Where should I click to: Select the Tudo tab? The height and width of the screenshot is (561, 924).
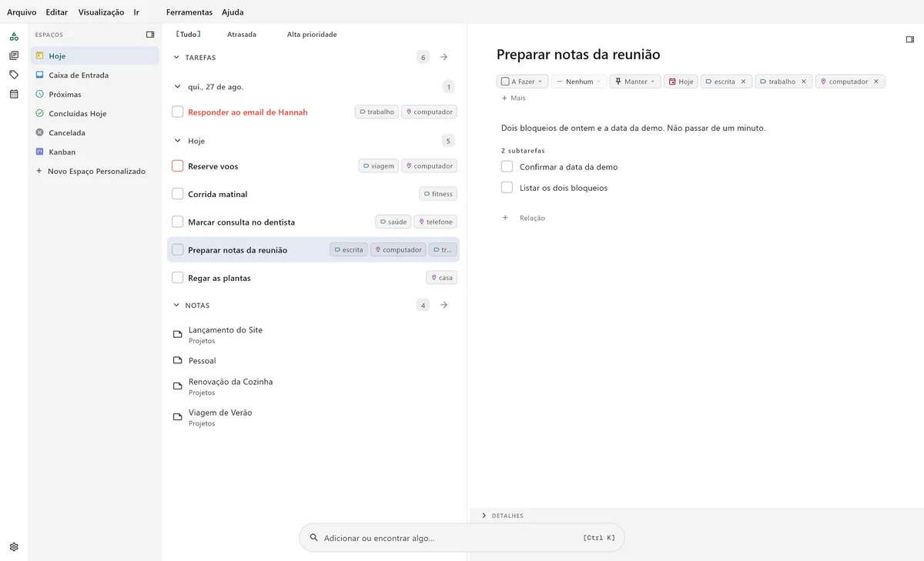[x=188, y=35]
